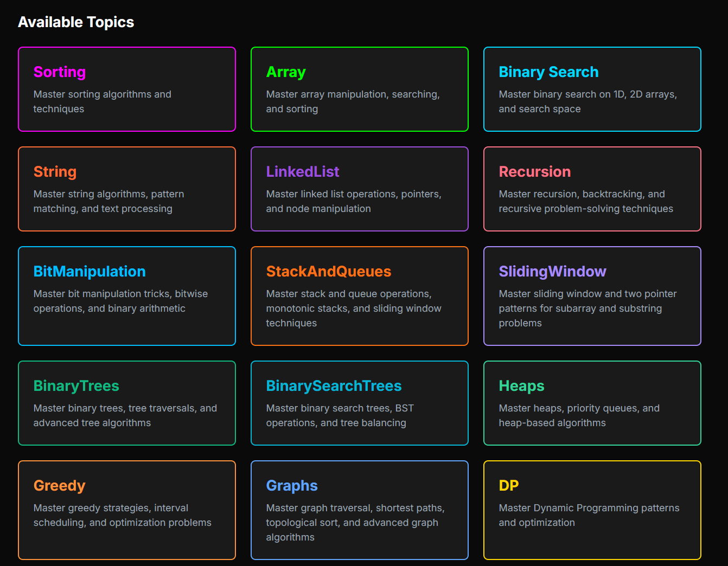Open the Sorting topic card
The width and height of the screenshot is (728, 566).
pos(127,89)
